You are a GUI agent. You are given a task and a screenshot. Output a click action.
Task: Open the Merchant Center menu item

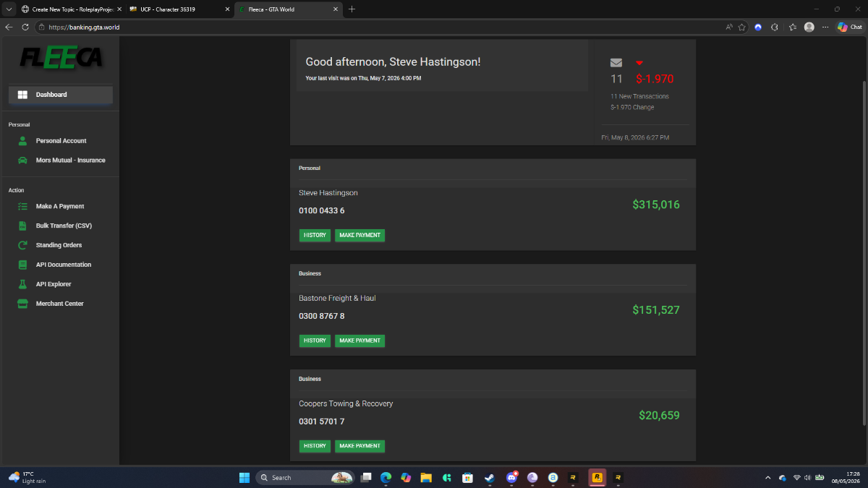60,304
